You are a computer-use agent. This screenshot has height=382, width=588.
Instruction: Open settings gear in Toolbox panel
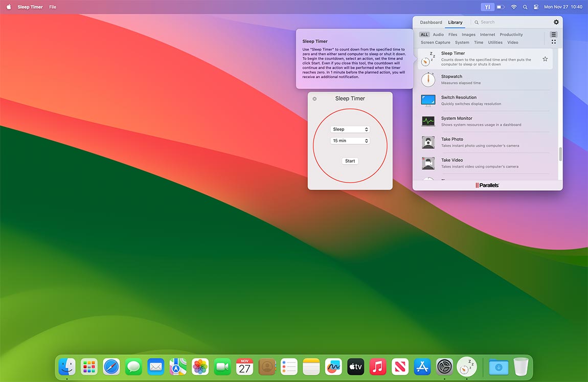pos(556,22)
